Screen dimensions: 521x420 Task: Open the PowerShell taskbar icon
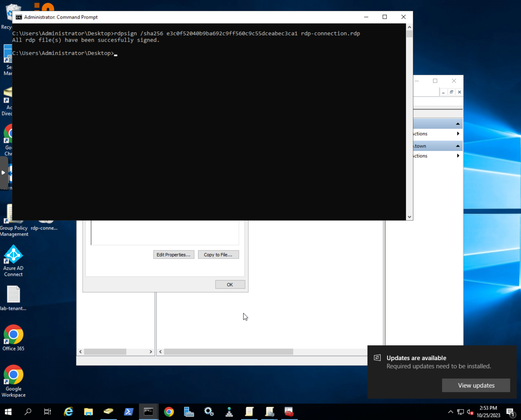tap(128, 411)
